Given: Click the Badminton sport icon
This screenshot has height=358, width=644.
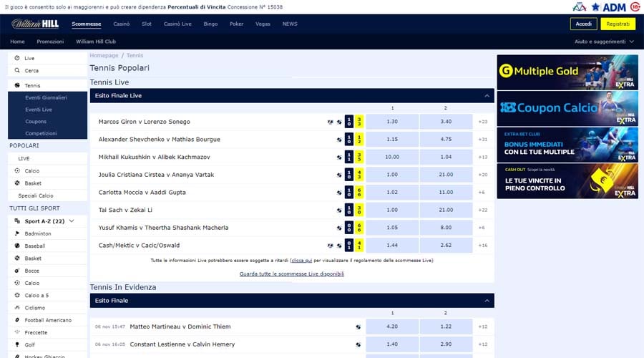Looking at the screenshot, I should (x=17, y=233).
